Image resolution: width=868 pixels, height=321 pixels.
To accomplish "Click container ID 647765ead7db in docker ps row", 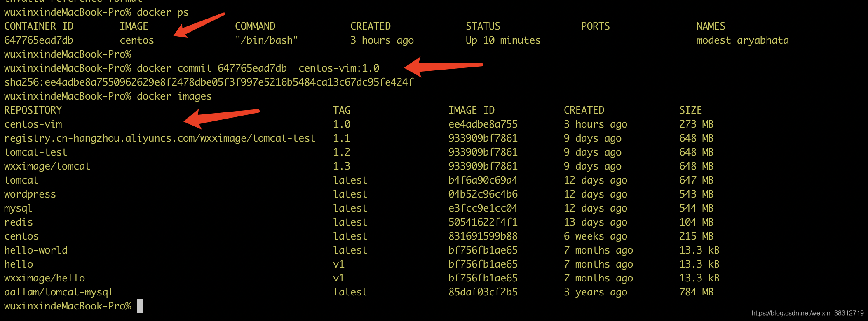I will pos(39,40).
